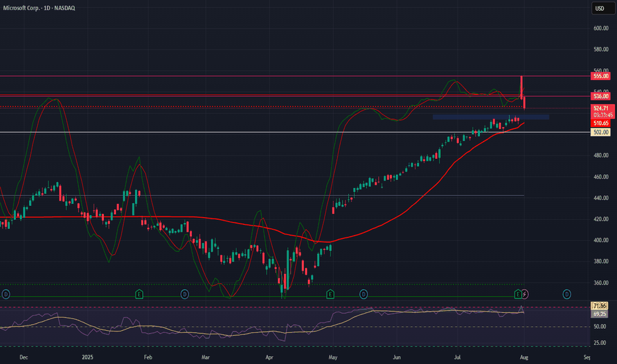Click the 480.00 price scale label
Screen dimensions: 617x364
(x=601, y=156)
